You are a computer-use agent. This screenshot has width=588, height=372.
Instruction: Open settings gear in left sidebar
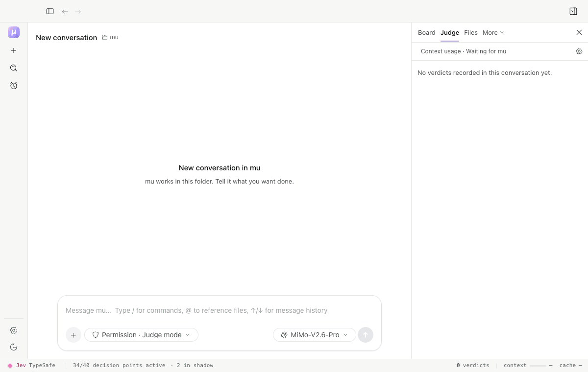(14, 330)
